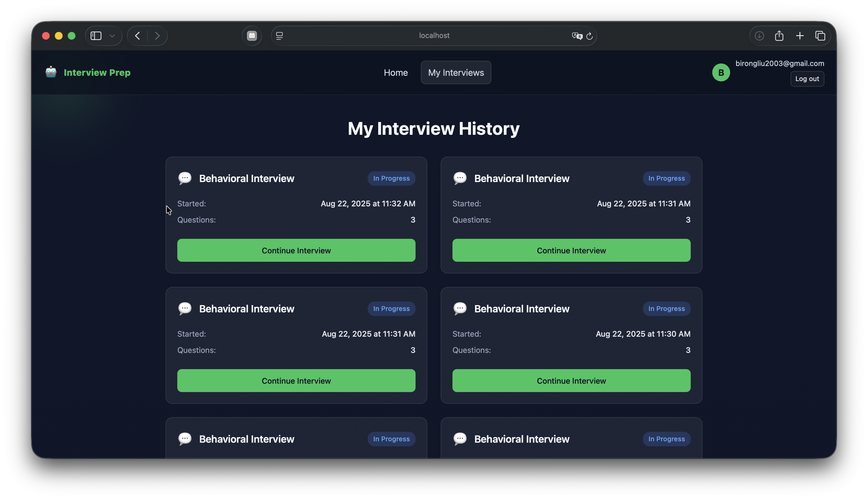Select the My Interviews nav tab
Screen dimensions: 868x500
pos(456,72)
